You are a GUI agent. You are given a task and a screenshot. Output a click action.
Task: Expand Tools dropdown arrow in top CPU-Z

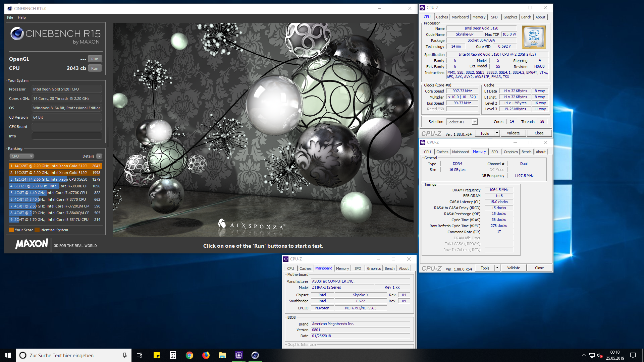tap(497, 133)
